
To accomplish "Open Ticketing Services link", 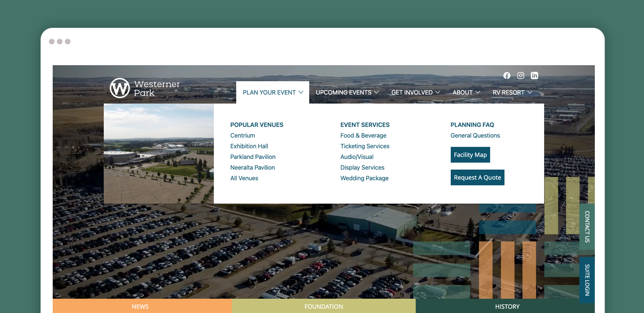I will coord(365,146).
